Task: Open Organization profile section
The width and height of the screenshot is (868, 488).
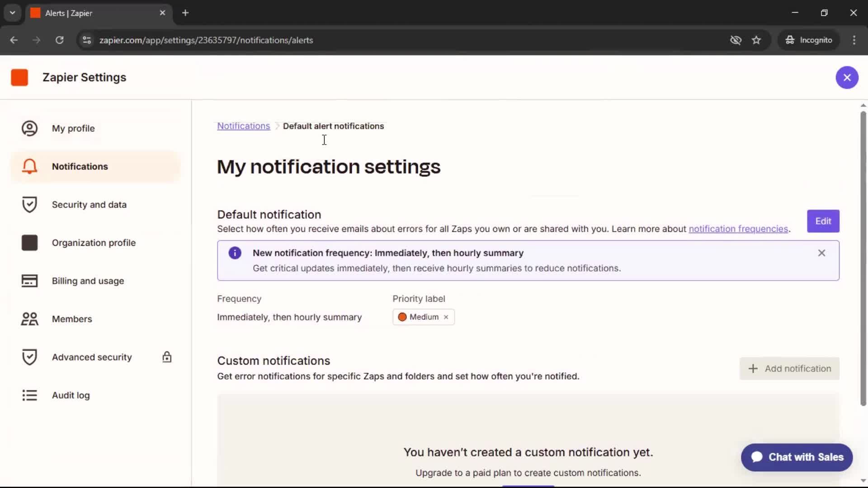Action: pyautogui.click(x=95, y=243)
